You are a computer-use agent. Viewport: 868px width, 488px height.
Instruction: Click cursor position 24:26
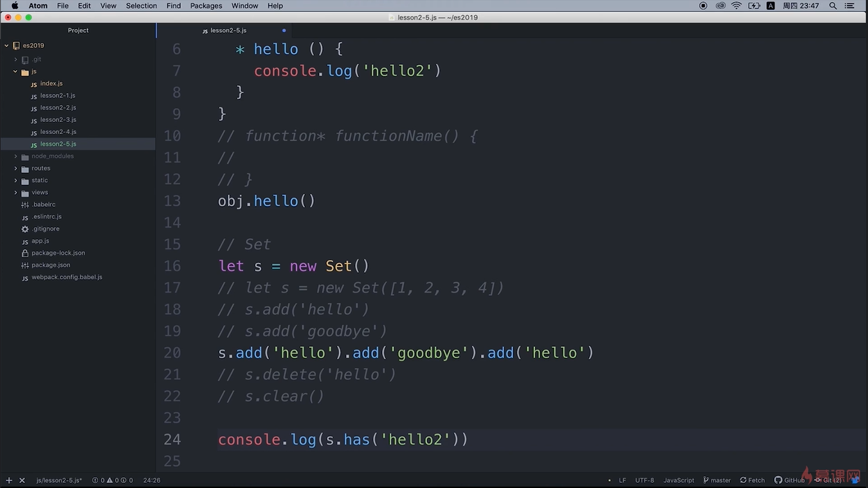click(151, 480)
